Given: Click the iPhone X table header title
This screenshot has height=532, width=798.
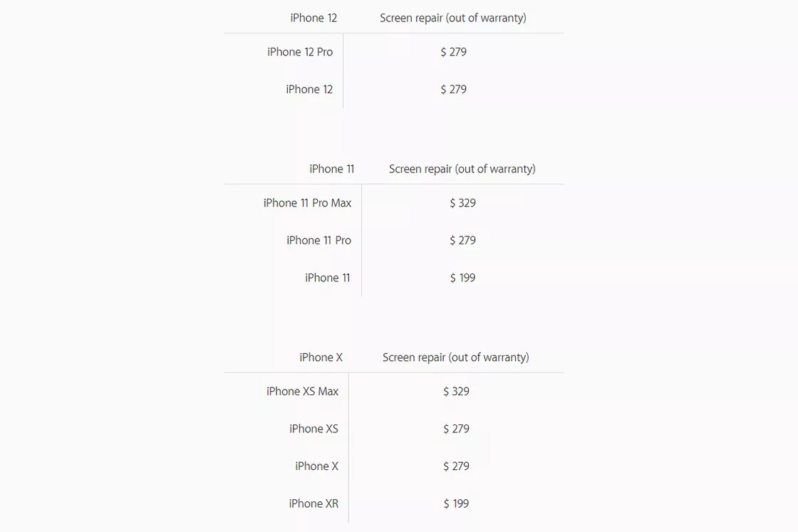Looking at the screenshot, I should click(321, 358).
